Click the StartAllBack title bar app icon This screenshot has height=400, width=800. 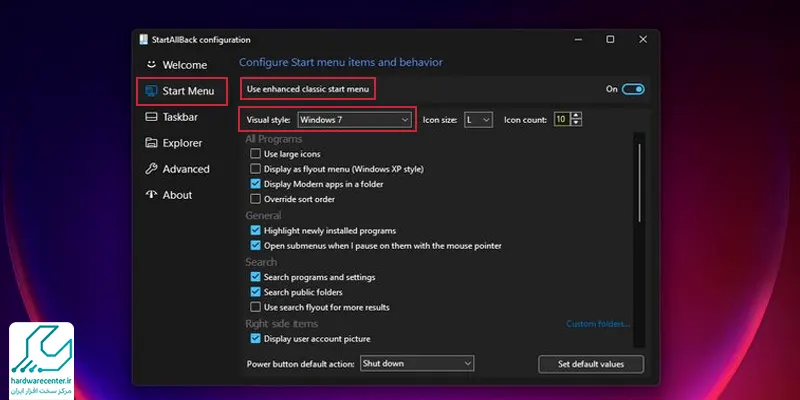pyautogui.click(x=144, y=40)
